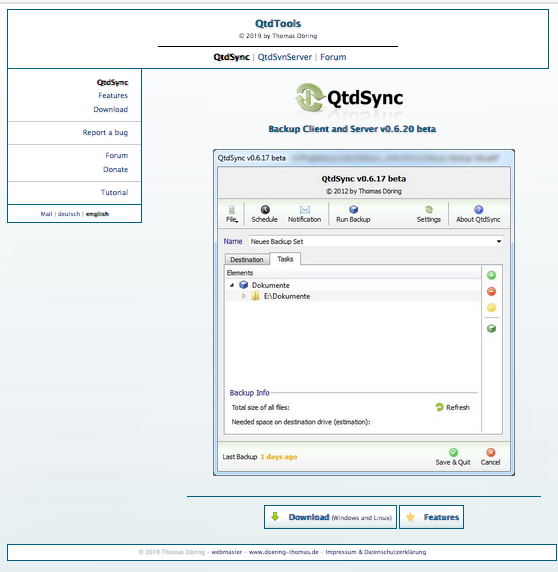Open the File toolbar menu
This screenshot has height=572, width=558.
[x=232, y=214]
